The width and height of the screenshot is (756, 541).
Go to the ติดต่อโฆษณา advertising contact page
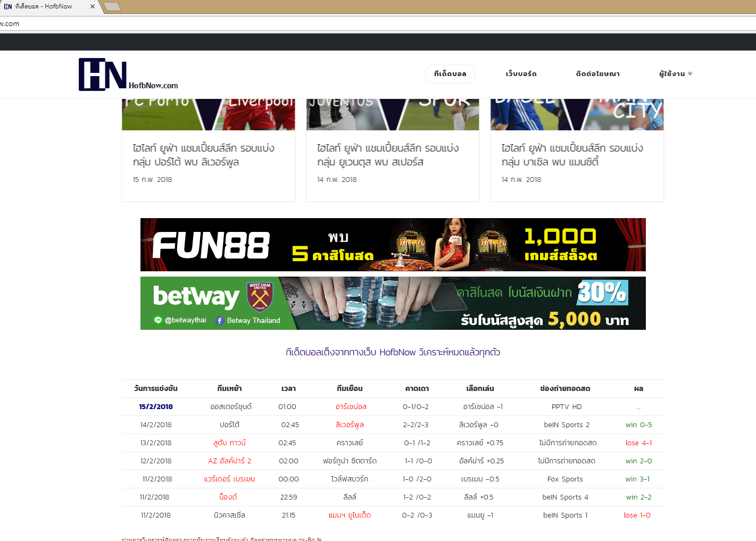(x=597, y=74)
